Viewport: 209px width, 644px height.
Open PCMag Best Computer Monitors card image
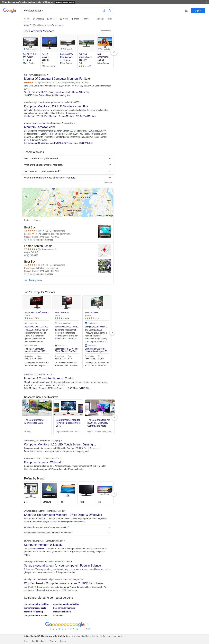point(37,408)
